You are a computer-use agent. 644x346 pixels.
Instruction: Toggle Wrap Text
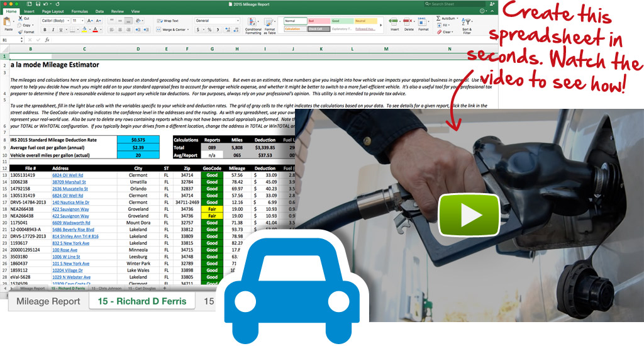[167, 21]
